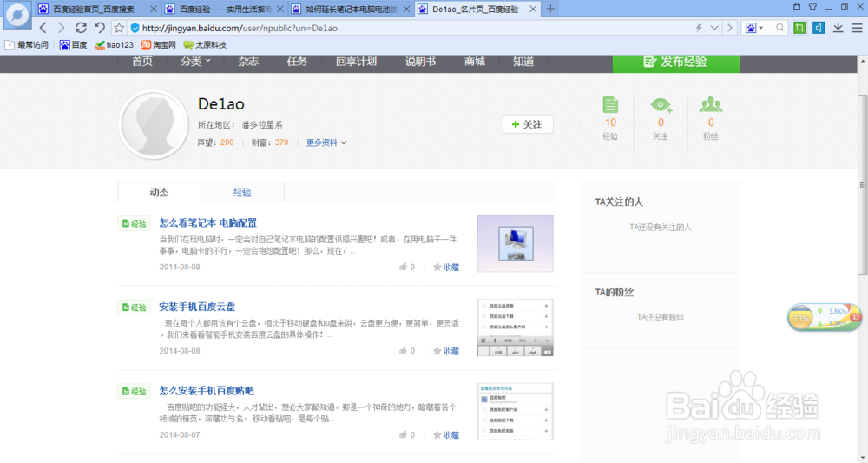Click the undo/restore arrow icon in toolbar
Viewport: 868px width, 463px height.
[x=100, y=28]
